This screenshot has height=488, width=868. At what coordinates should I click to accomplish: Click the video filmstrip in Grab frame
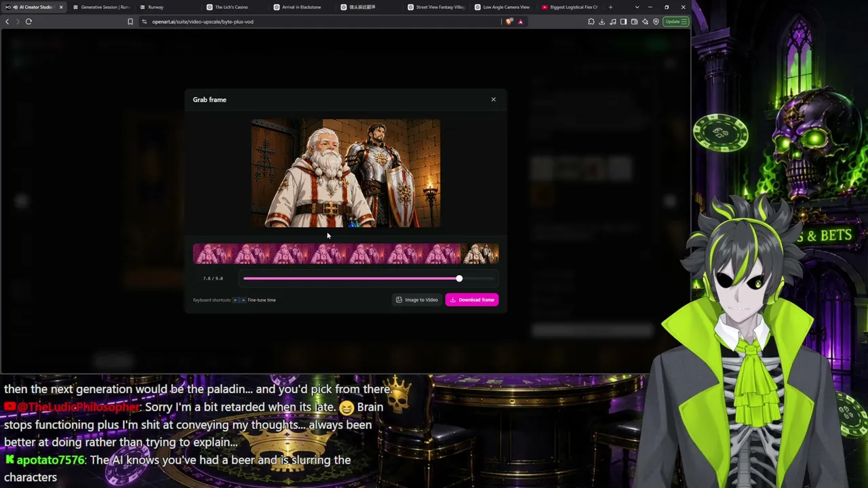click(346, 254)
